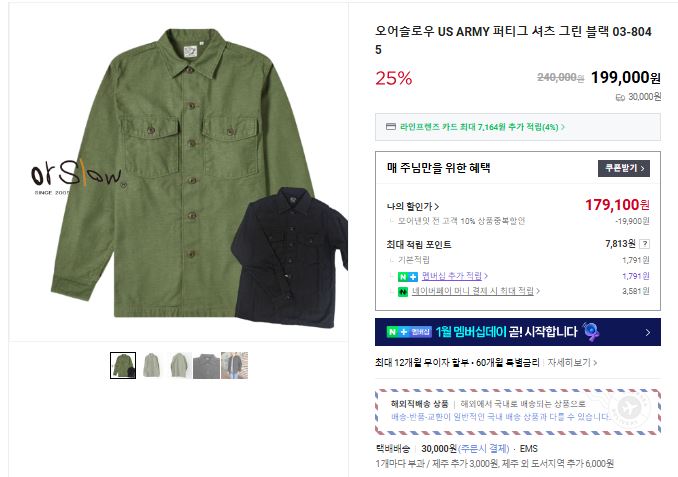The image size is (678, 477).
Task: Open the 멤버십 추가 적립 link
Action: [x=450, y=275]
